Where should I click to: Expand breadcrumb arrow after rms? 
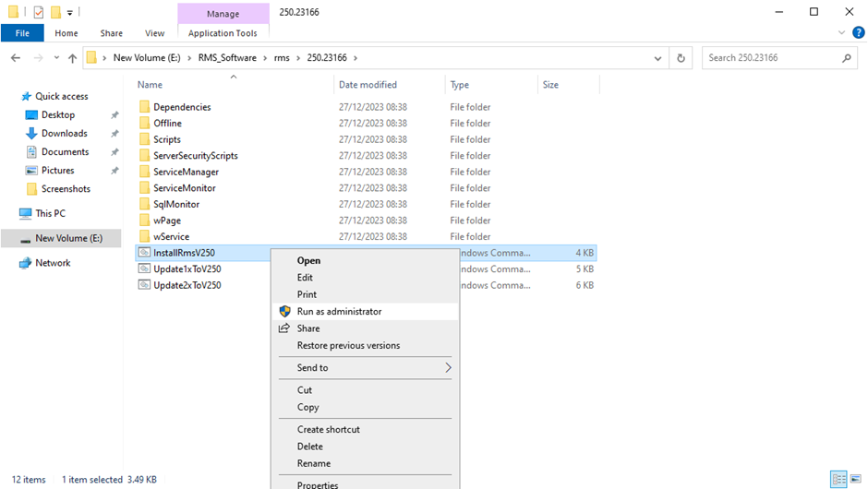pos(298,57)
